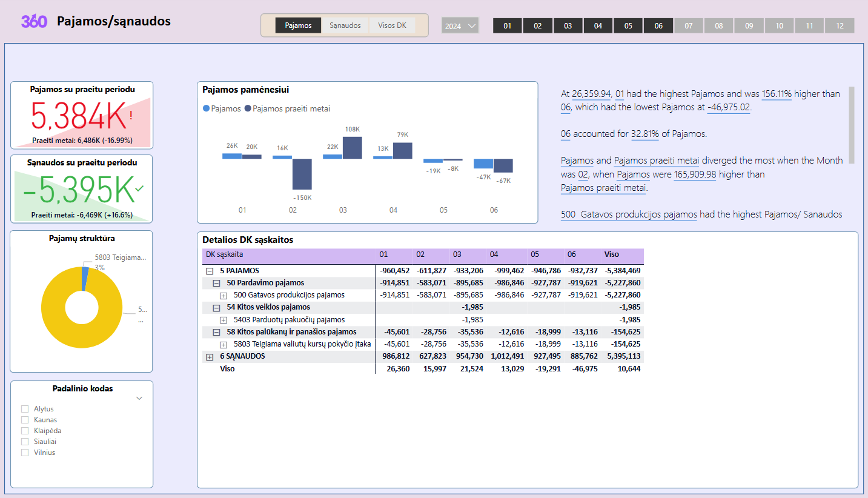Screen dimensions: 868x498
Task: Switch to the Visos DK tab
Action: pos(392,25)
